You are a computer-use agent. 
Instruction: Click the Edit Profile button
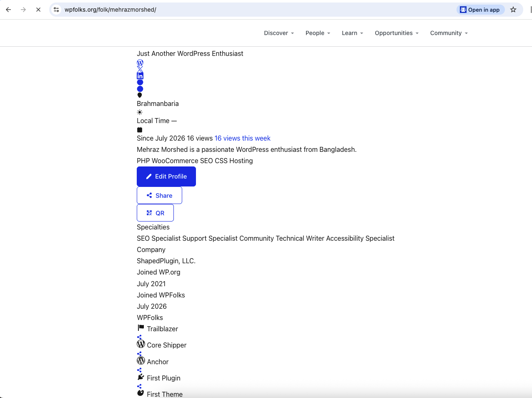point(166,176)
